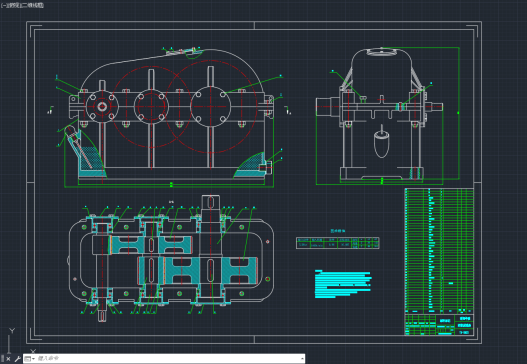Select the small parameter table in drawing

pyautogui.click(x=338, y=243)
